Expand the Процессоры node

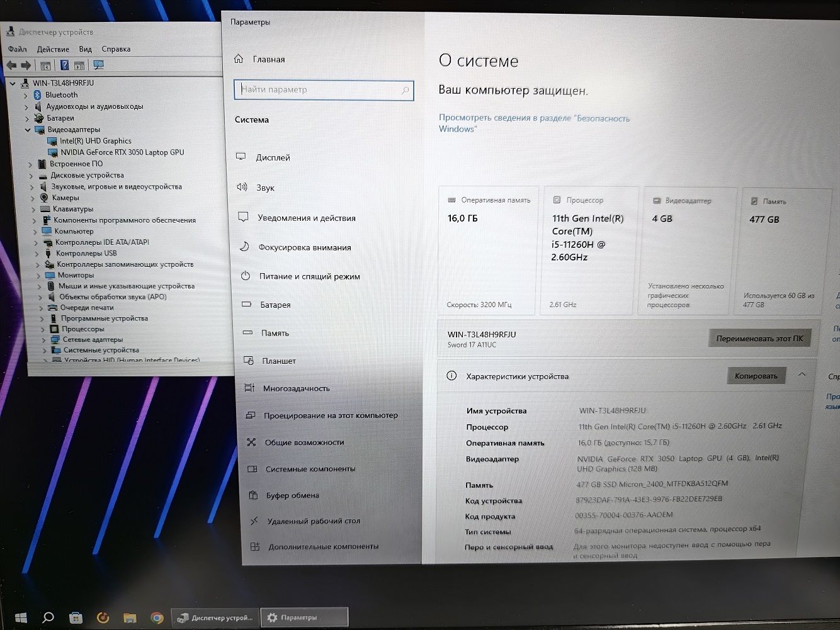42,329
